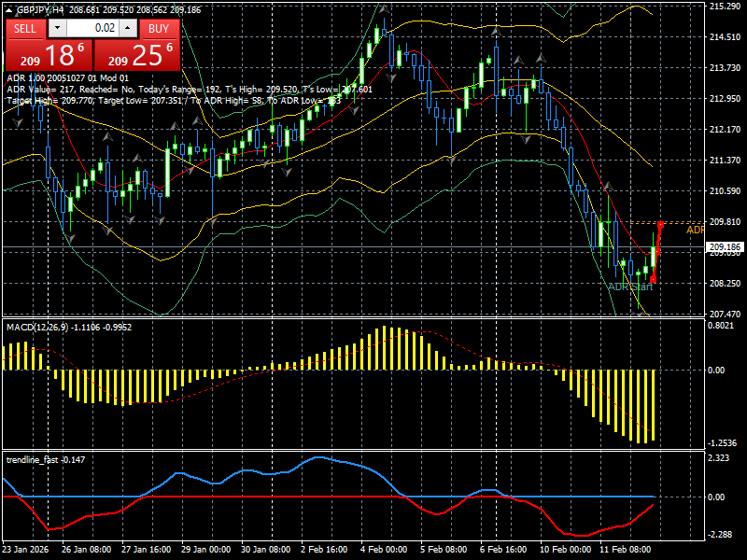
Task: Click the -1.2536 MACD scale value
Action: click(722, 442)
